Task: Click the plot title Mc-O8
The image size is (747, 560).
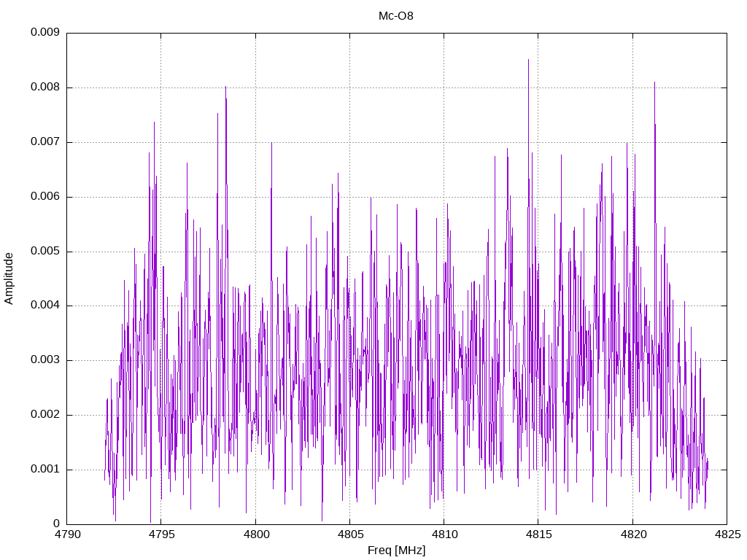Action: 396,16
